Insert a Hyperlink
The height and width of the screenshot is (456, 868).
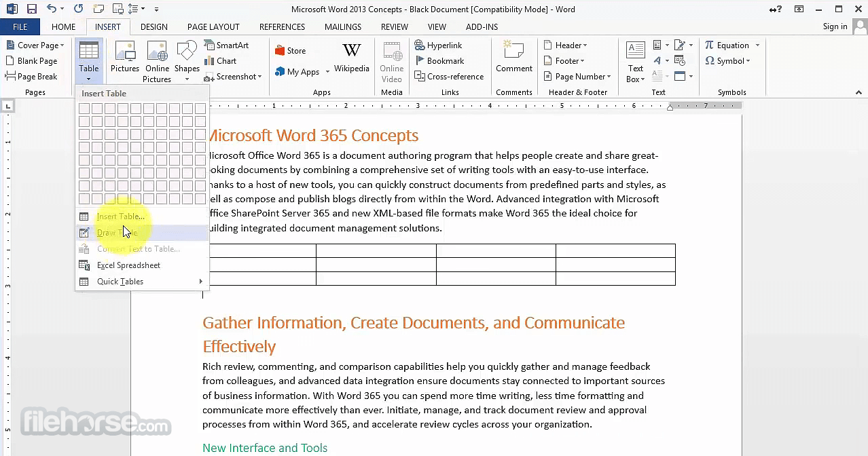pos(438,45)
